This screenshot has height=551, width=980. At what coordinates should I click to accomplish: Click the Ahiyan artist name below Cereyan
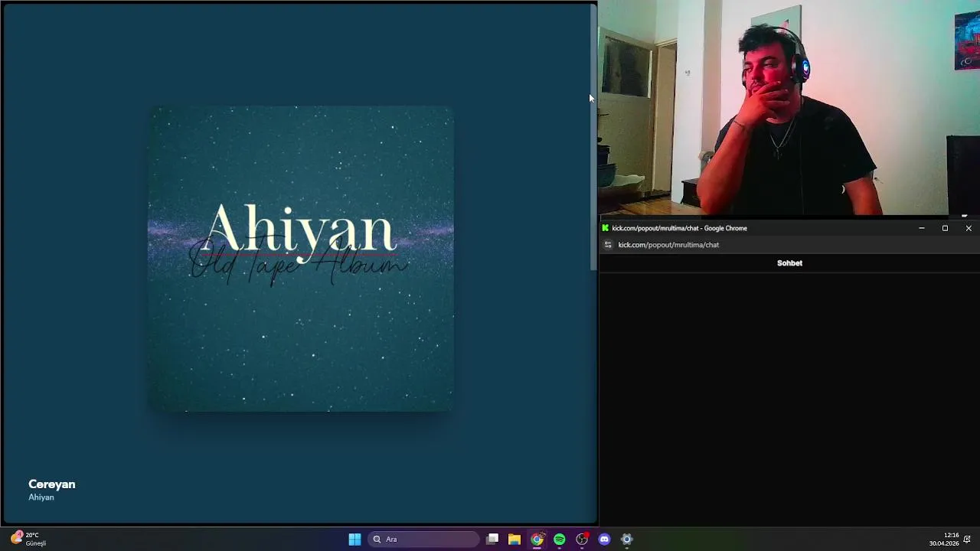pyautogui.click(x=41, y=497)
